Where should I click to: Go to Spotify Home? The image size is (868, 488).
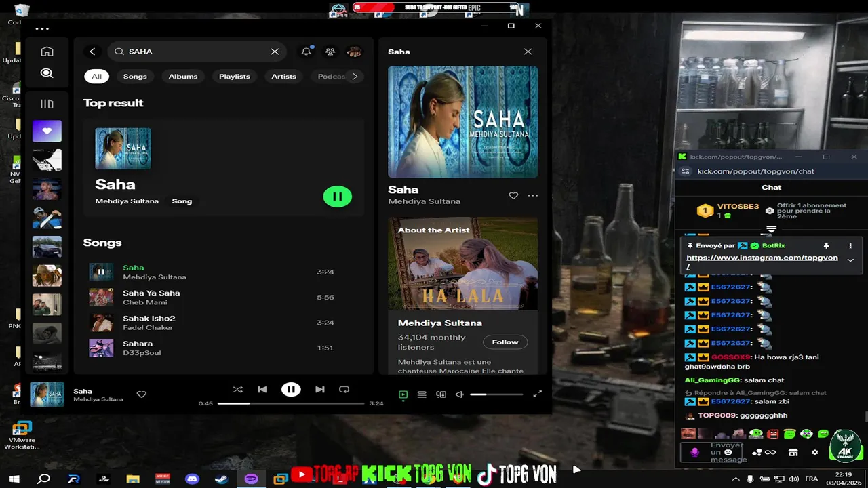point(47,52)
